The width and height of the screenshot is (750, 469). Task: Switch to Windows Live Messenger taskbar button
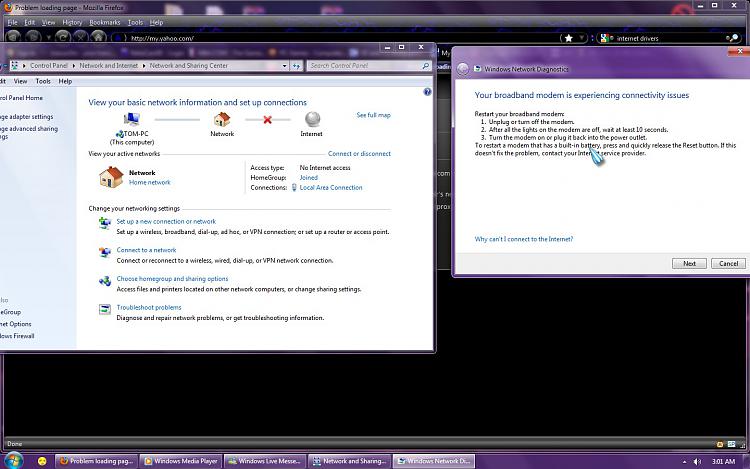tap(265, 461)
